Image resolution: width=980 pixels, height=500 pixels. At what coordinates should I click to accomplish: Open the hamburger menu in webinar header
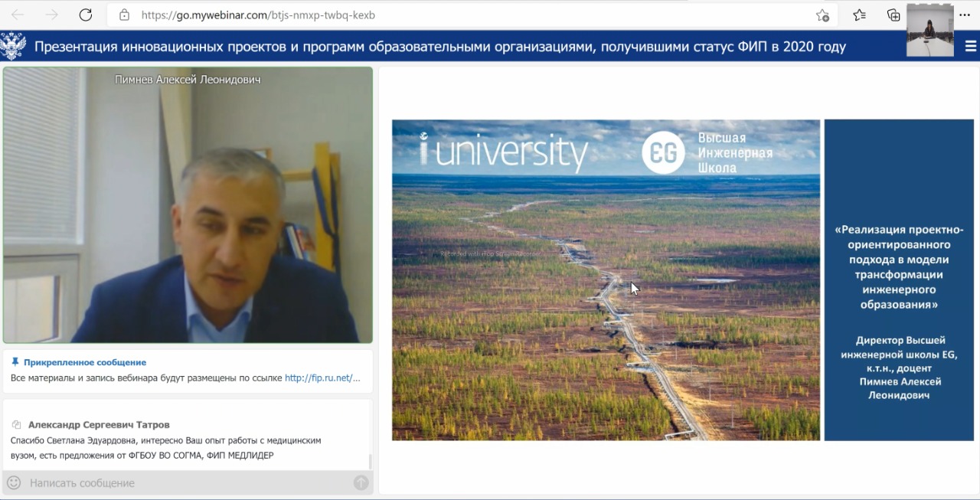coord(970,47)
